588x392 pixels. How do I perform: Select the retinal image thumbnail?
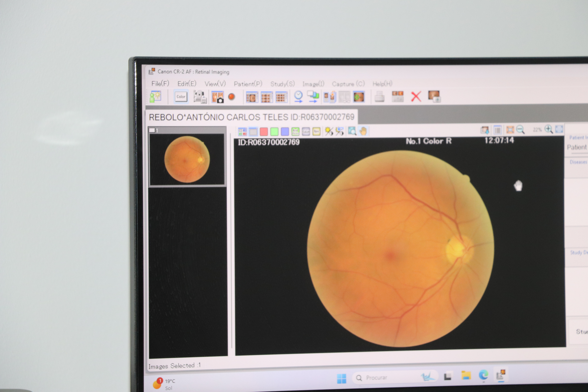[x=187, y=159]
